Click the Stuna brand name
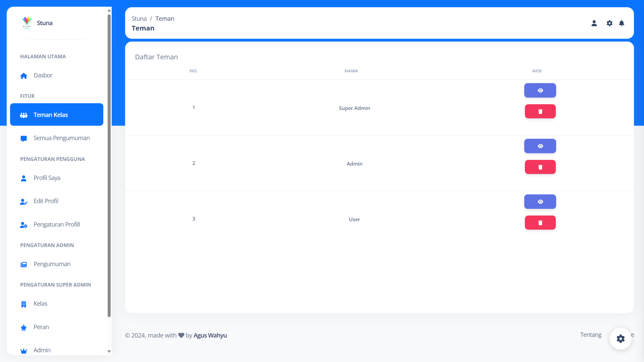 click(45, 23)
